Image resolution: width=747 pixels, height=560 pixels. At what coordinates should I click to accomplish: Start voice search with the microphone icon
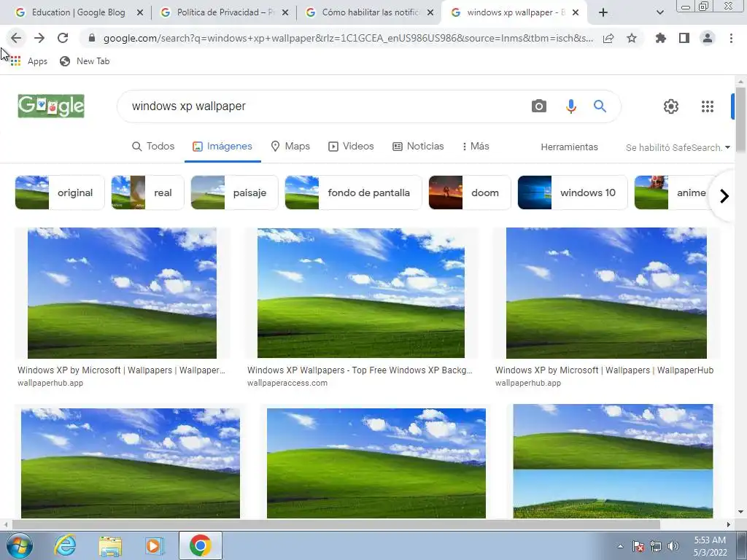[x=570, y=106]
